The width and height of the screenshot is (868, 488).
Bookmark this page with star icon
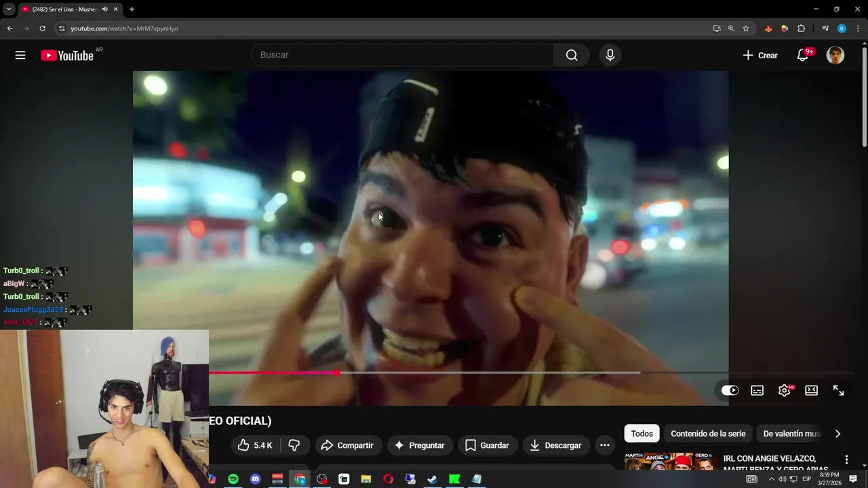click(x=746, y=28)
